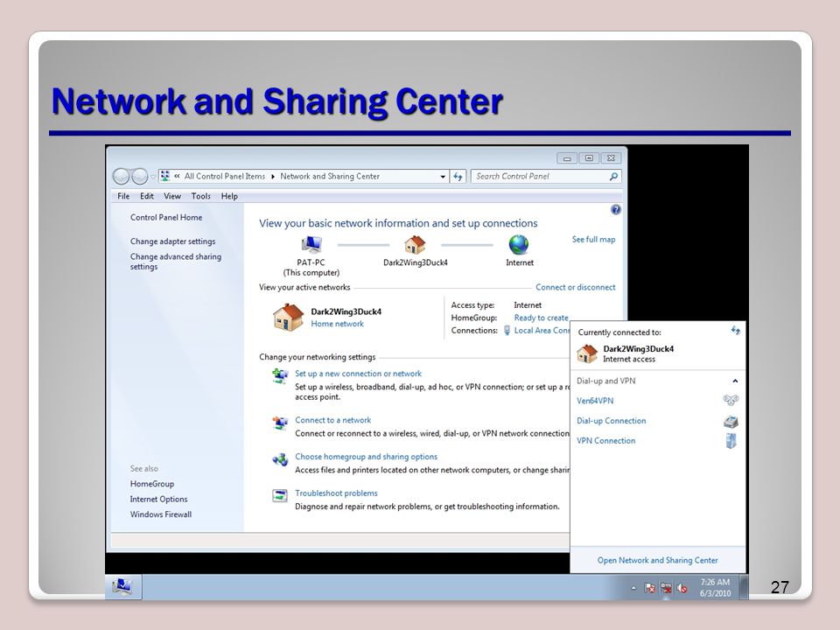Click taskbar Network and Sharing Center icon
This screenshot has width=840, height=630.
pos(123,586)
